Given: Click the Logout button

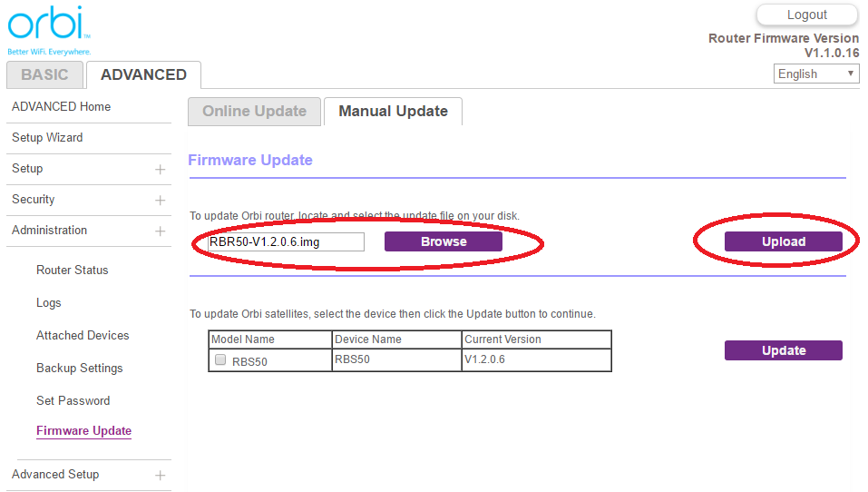Looking at the screenshot, I should pos(807,15).
